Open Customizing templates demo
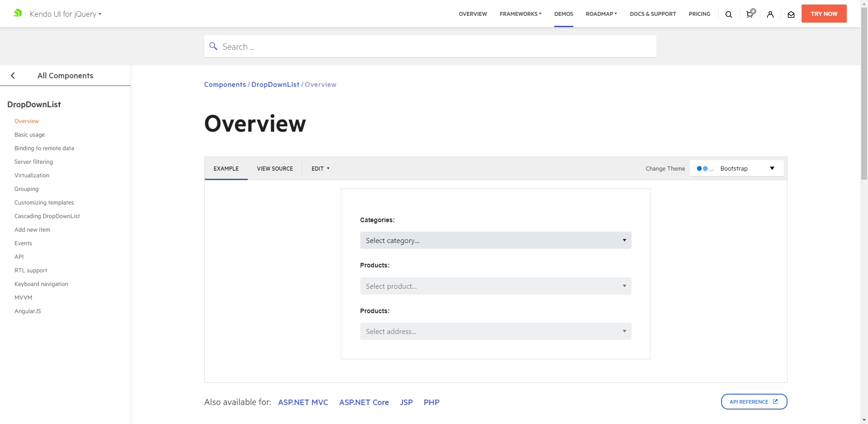This screenshot has width=868, height=424. tap(44, 202)
